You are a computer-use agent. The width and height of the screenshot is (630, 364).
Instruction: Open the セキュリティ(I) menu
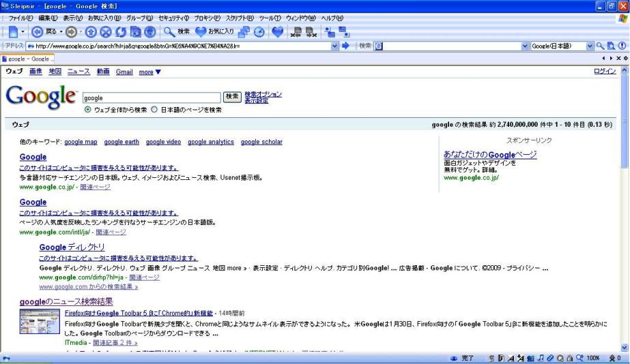point(173,18)
